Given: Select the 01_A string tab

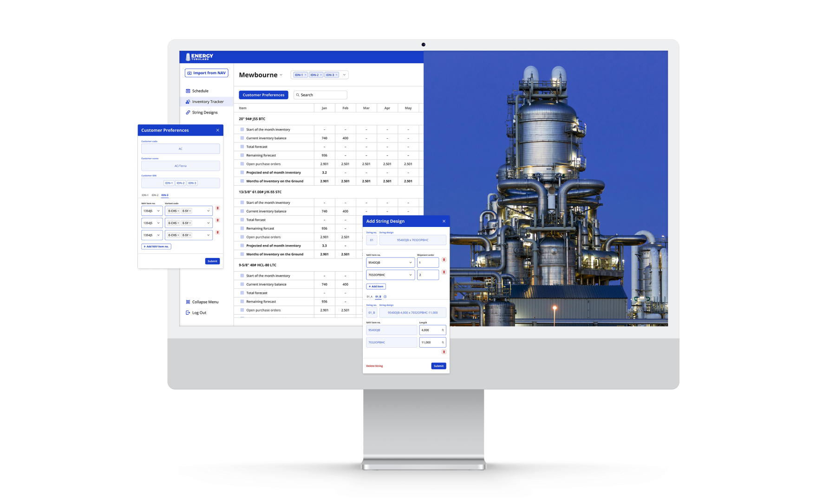Looking at the screenshot, I should (x=369, y=297).
